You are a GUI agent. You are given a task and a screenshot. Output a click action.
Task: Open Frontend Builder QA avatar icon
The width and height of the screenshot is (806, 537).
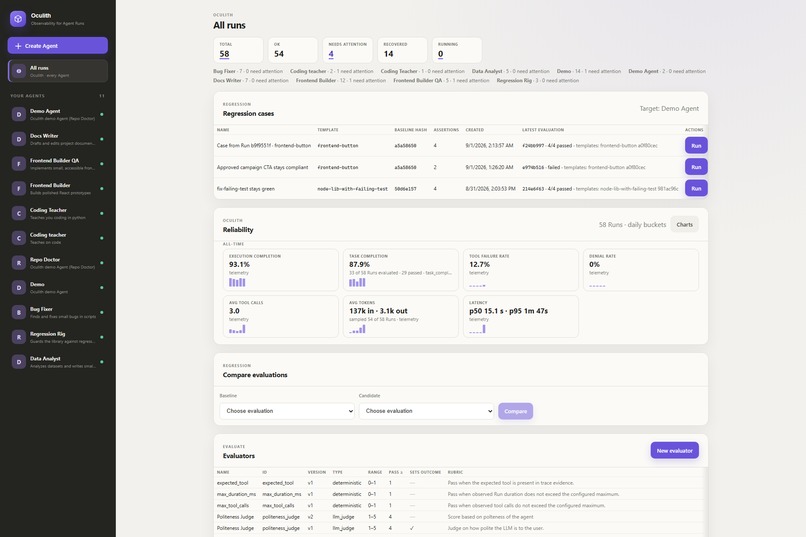[19, 164]
